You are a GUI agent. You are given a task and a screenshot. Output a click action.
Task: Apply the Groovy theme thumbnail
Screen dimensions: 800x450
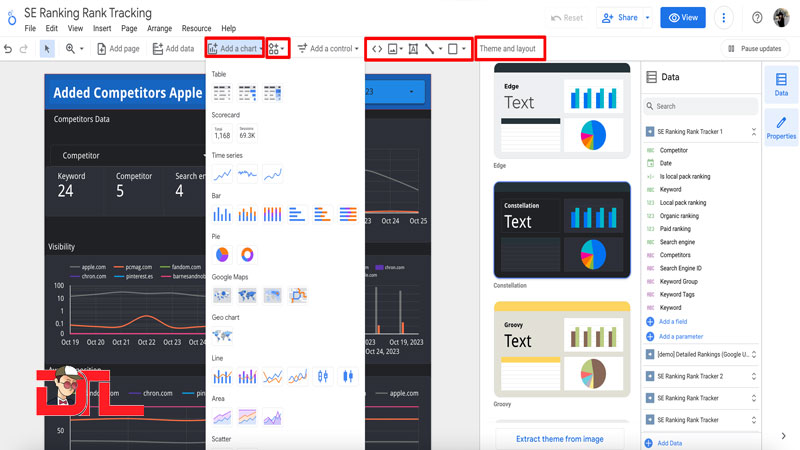pos(561,347)
